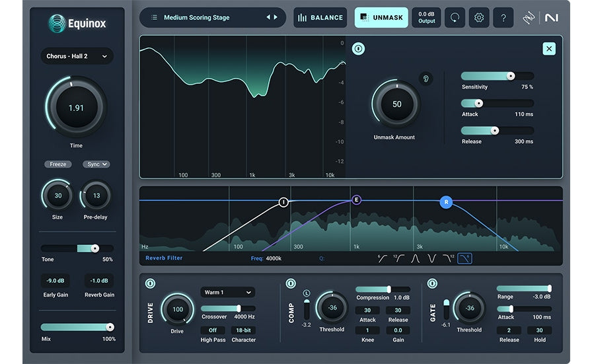Toggle the High Pass Off field
Image resolution: width=592 pixels, height=364 pixels.
[x=213, y=330]
